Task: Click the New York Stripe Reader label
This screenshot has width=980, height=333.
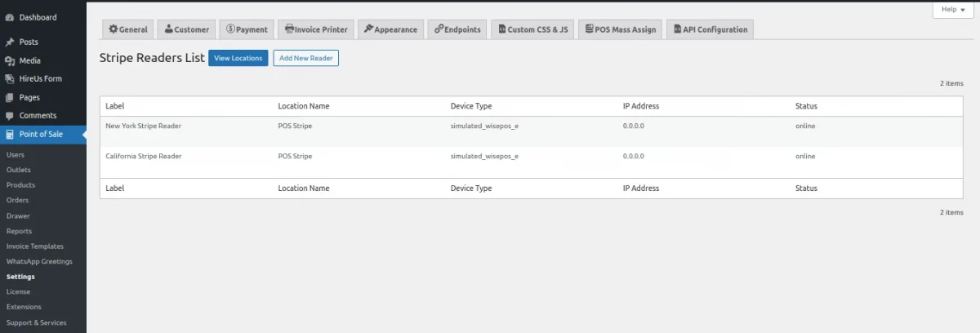Action: coord(144,126)
